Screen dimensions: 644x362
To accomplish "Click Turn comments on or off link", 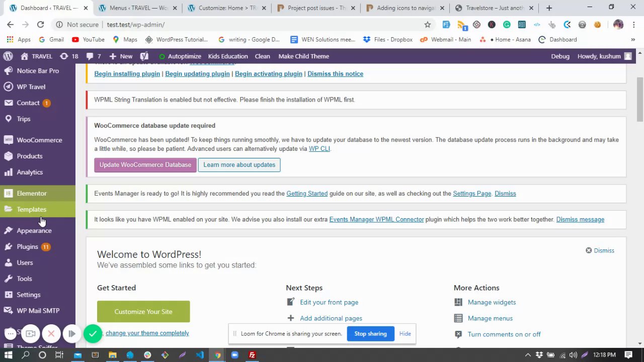I will click(x=504, y=334).
